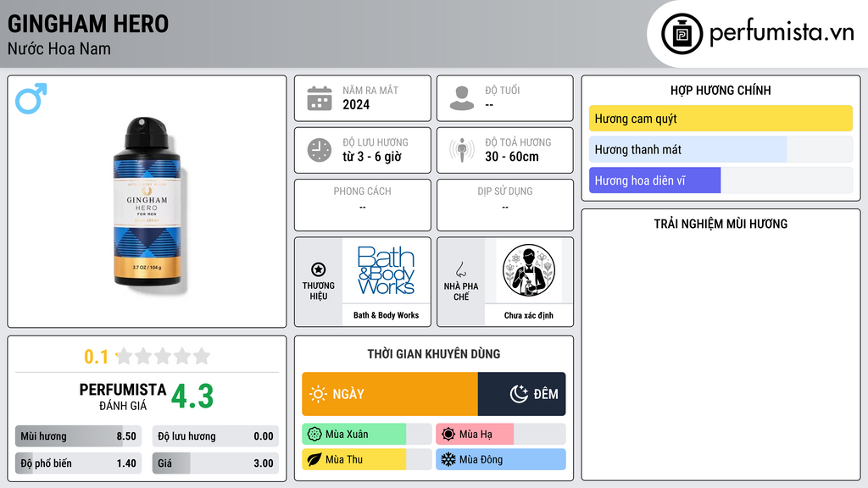Click the Bath & Body Works logo image
Viewport: 868px width, 488px height.
[x=386, y=270]
